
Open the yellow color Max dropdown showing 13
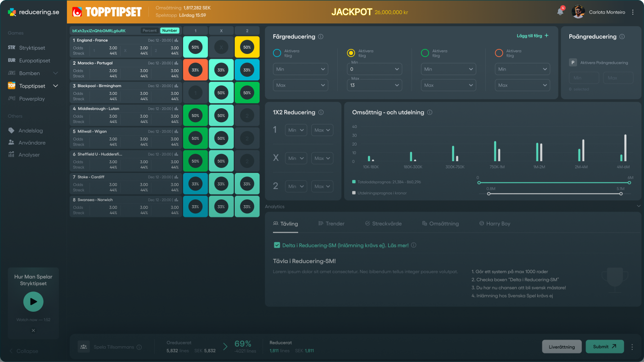coord(374,85)
